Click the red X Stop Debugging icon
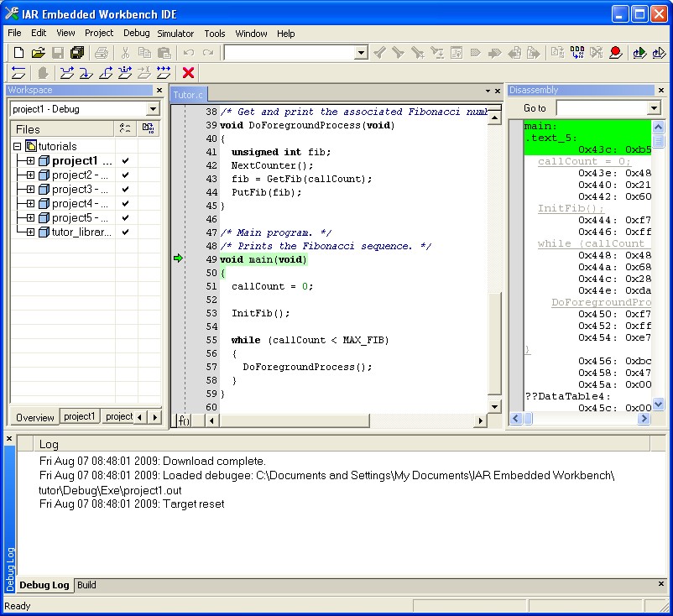Viewport: 673px width, 616px height. click(188, 72)
